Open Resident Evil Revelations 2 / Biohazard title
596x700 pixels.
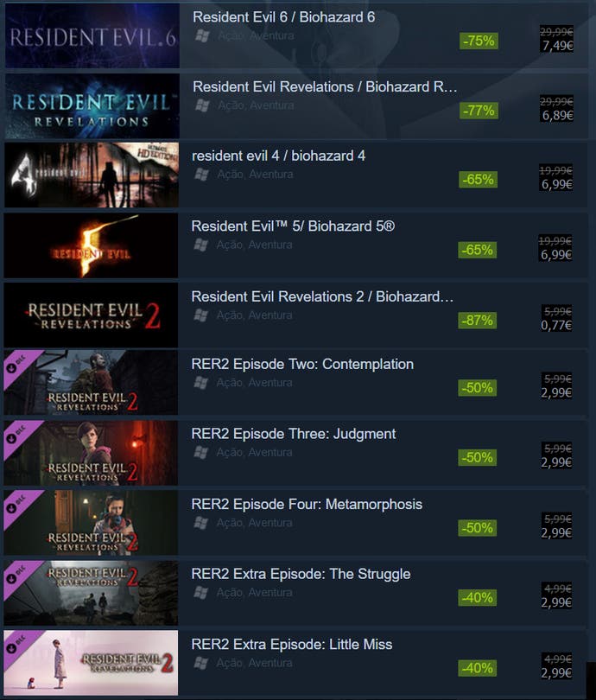(322, 297)
